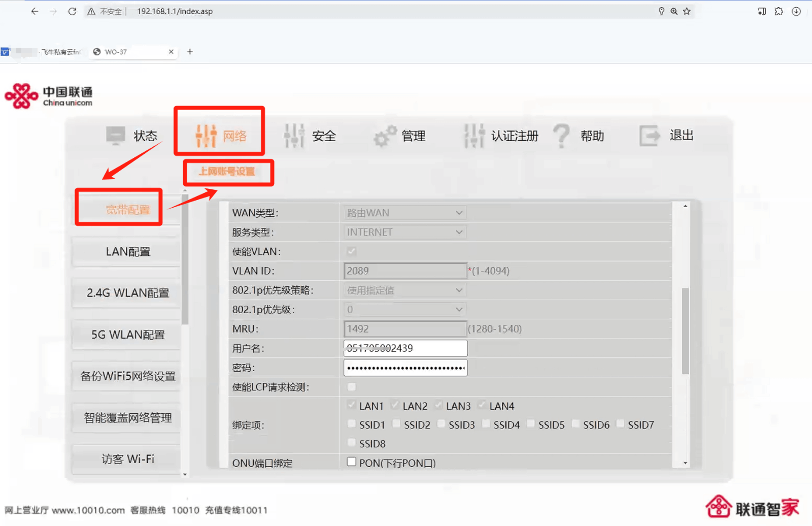Expand the 802.1p优先级策略 dropdown
Image resolution: width=812 pixels, height=526 pixels.
pyautogui.click(x=404, y=290)
